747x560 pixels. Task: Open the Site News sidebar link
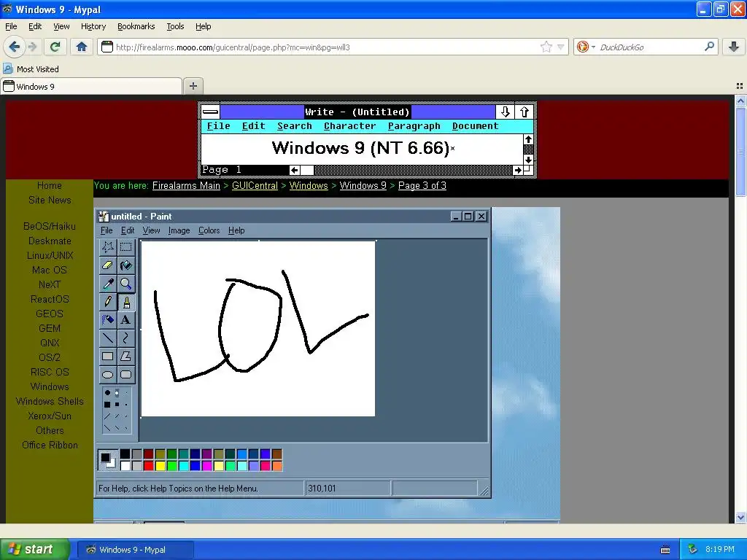tap(50, 200)
